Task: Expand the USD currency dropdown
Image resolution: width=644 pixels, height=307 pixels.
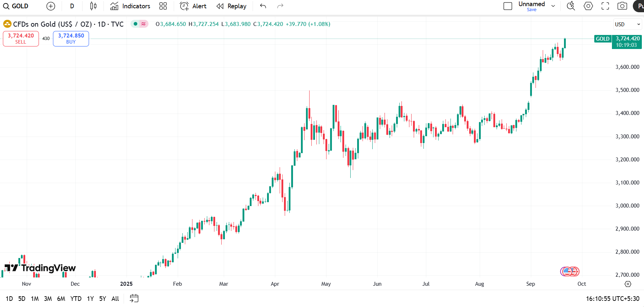Action: point(627,24)
